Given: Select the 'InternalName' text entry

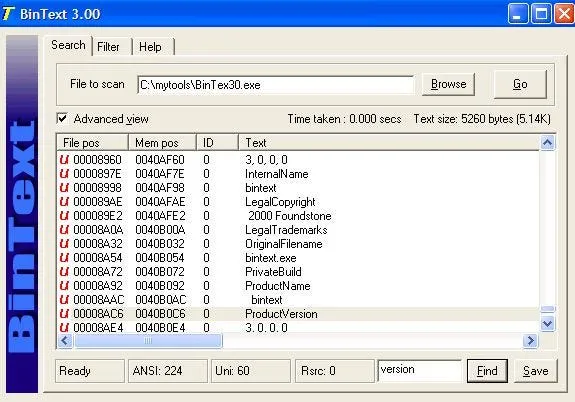Looking at the screenshot, I should [276, 174].
